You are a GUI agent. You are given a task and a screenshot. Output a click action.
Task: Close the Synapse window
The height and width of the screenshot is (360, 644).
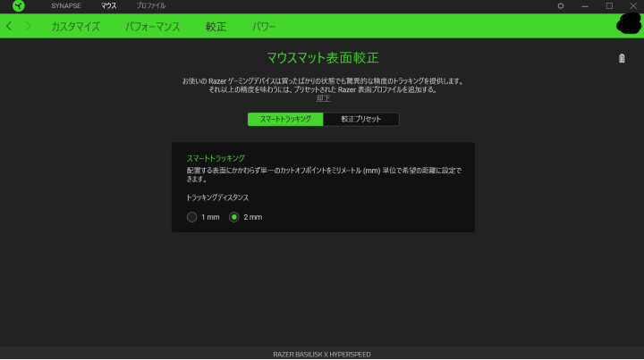633,5
